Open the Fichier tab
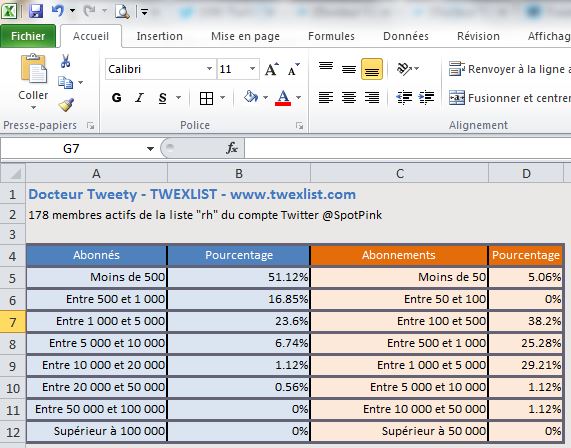 (28, 36)
